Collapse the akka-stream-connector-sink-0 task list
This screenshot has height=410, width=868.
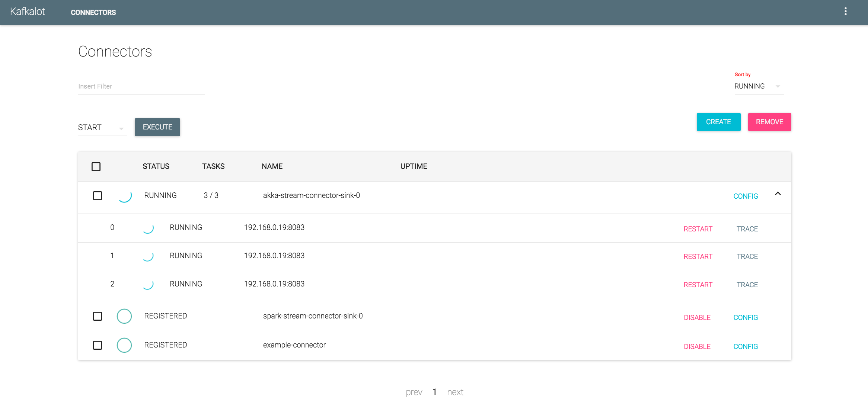[778, 194]
